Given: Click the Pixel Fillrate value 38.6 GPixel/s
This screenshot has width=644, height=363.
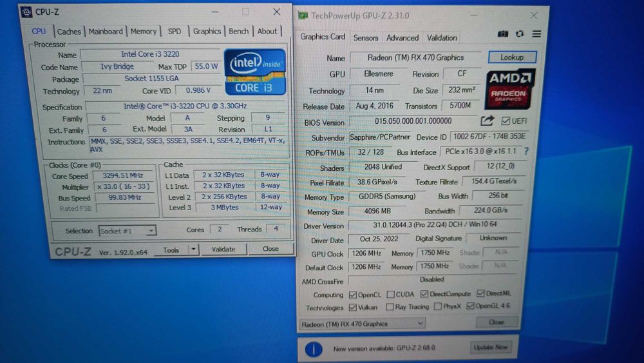Looking at the screenshot, I should [x=377, y=182].
